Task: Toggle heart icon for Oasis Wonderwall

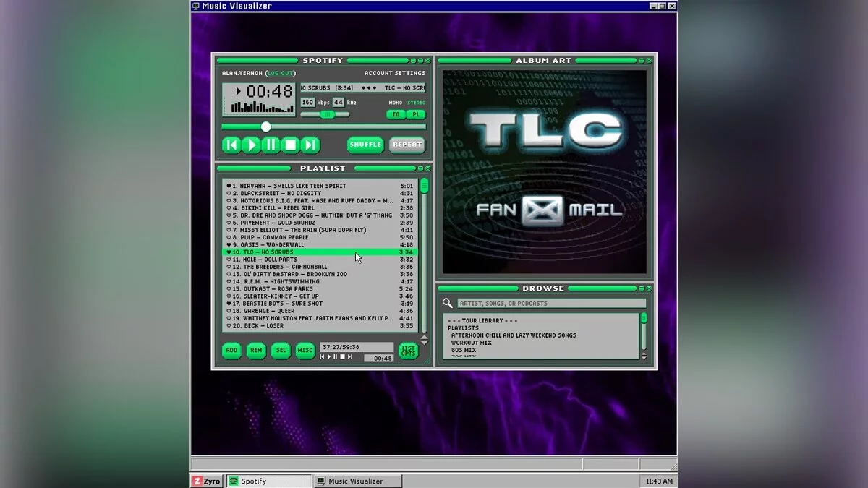Action: coord(229,244)
